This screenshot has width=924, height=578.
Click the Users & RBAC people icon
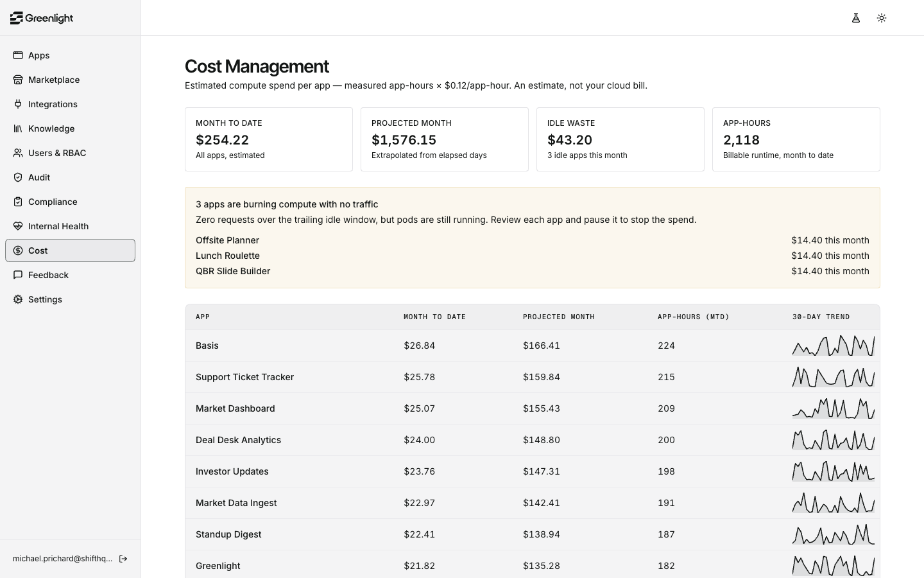tap(18, 153)
